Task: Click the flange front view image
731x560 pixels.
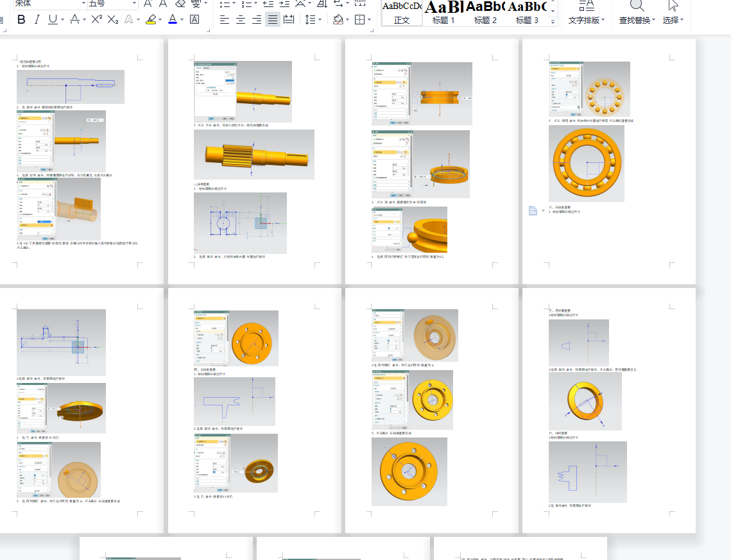Action: click(x=409, y=471)
